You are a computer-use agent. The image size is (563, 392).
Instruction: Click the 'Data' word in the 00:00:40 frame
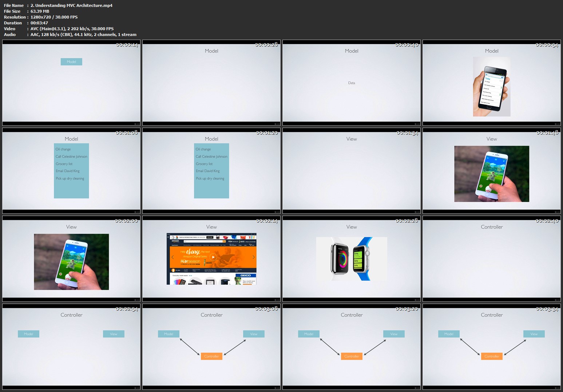point(352,83)
